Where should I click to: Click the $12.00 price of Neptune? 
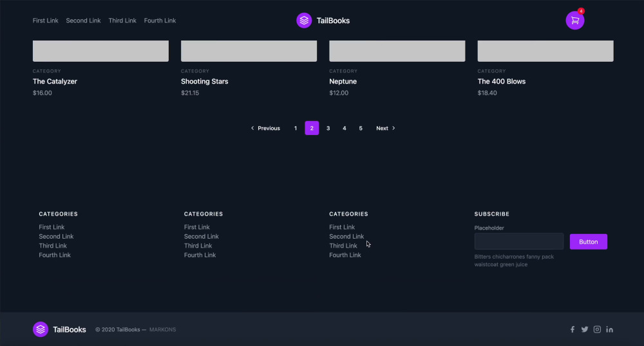339,93
